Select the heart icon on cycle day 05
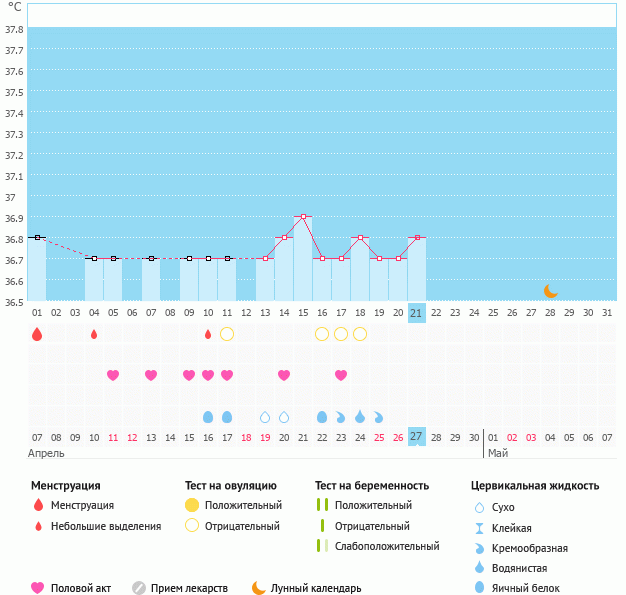The width and height of the screenshot is (626, 595). tap(113, 375)
